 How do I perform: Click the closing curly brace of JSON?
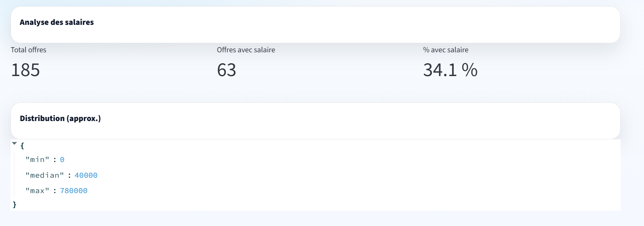click(15, 204)
